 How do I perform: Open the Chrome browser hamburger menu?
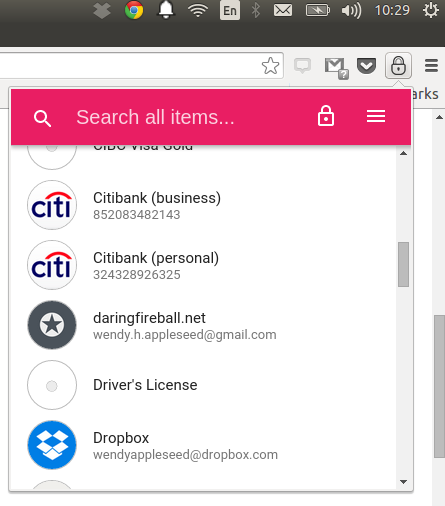[x=431, y=65]
